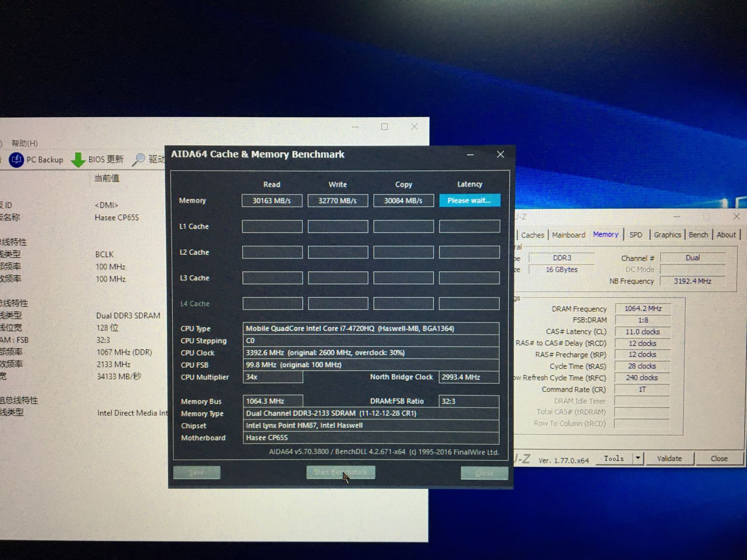Image resolution: width=747 pixels, height=560 pixels.
Task: Open the Mainboard tab in CPU-Z
Action: point(569,235)
